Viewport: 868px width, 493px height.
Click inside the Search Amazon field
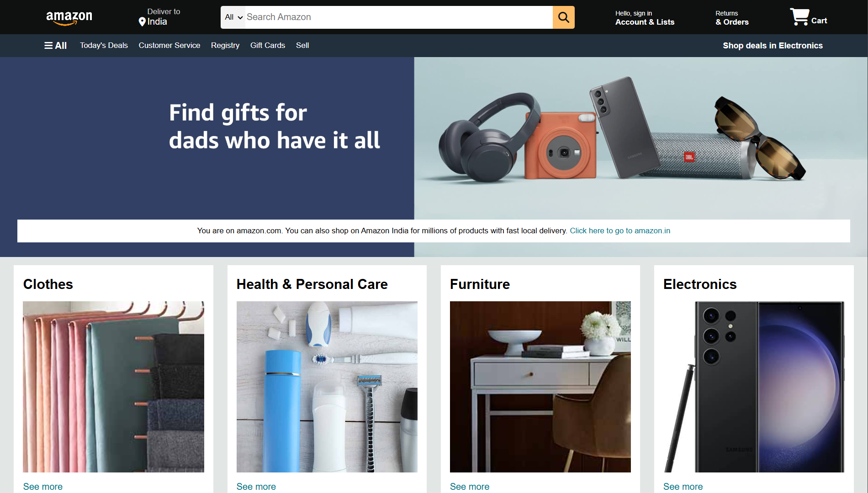click(x=399, y=17)
